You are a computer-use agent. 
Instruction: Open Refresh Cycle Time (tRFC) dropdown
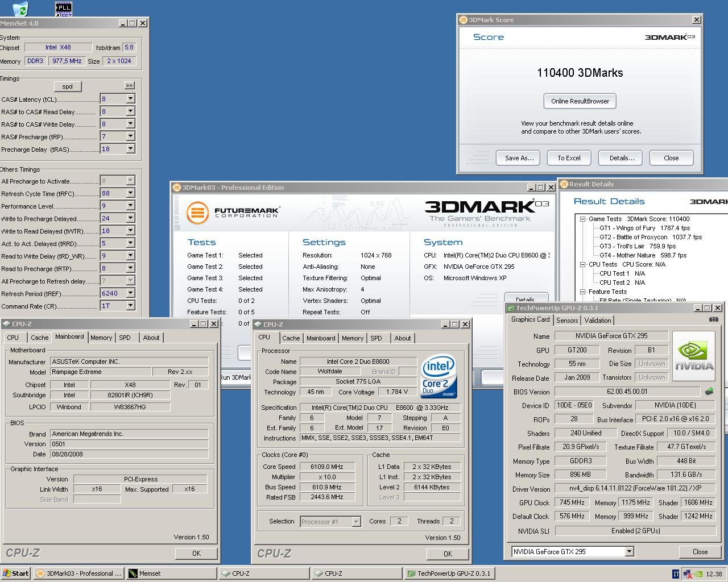(130, 193)
